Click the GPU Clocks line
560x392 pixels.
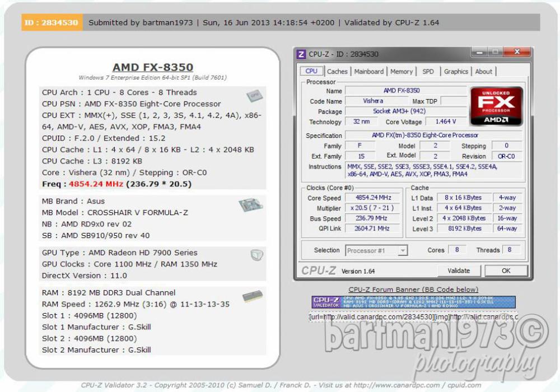point(129,264)
